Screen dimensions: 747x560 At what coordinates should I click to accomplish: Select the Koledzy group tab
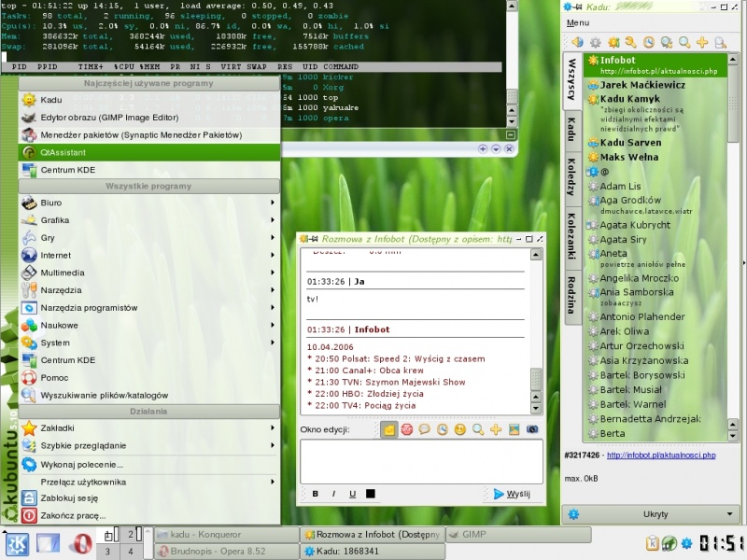tap(571, 176)
